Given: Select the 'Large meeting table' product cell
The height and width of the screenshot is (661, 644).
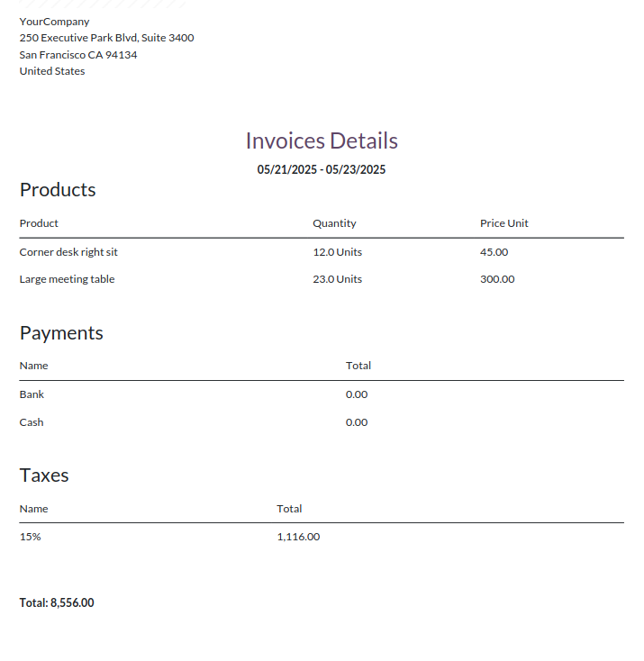Looking at the screenshot, I should click(x=67, y=279).
